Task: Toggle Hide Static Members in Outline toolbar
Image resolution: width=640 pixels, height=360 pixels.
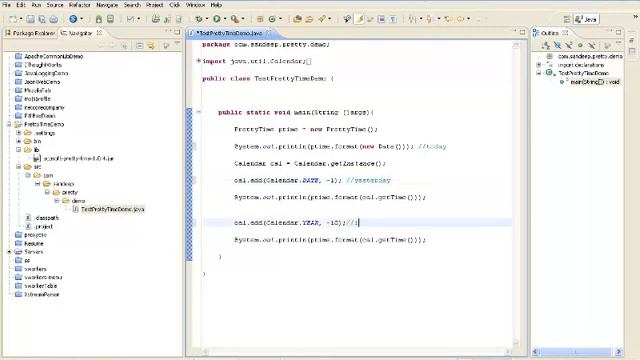Action: [x=569, y=46]
